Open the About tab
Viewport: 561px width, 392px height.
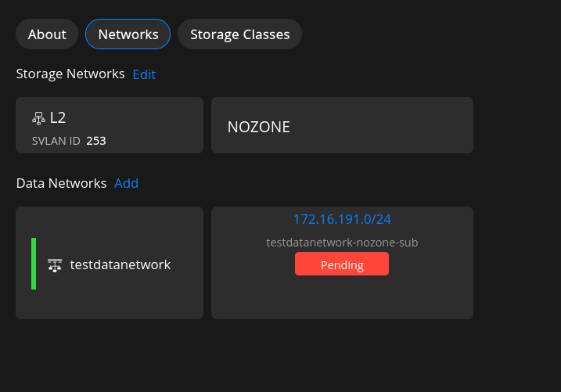coord(47,34)
